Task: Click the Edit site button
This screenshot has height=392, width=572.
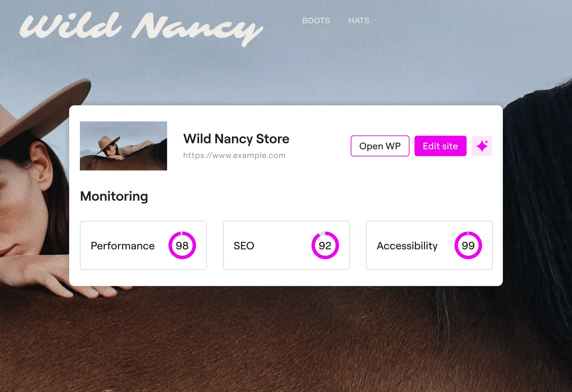Action: pos(440,146)
